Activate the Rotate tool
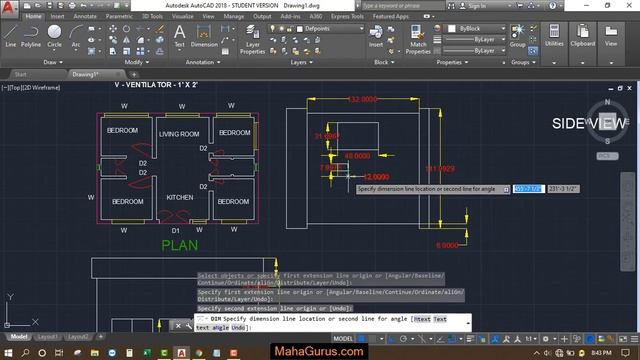Viewport: 640px width, 360px height. click(127, 29)
